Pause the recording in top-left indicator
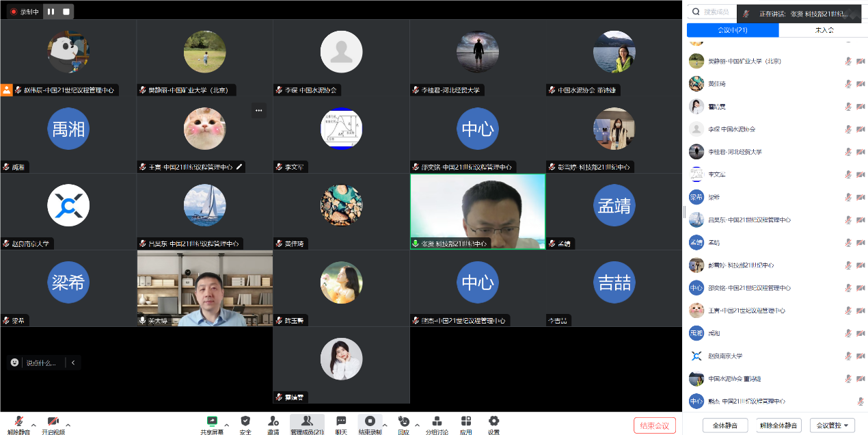 point(51,12)
